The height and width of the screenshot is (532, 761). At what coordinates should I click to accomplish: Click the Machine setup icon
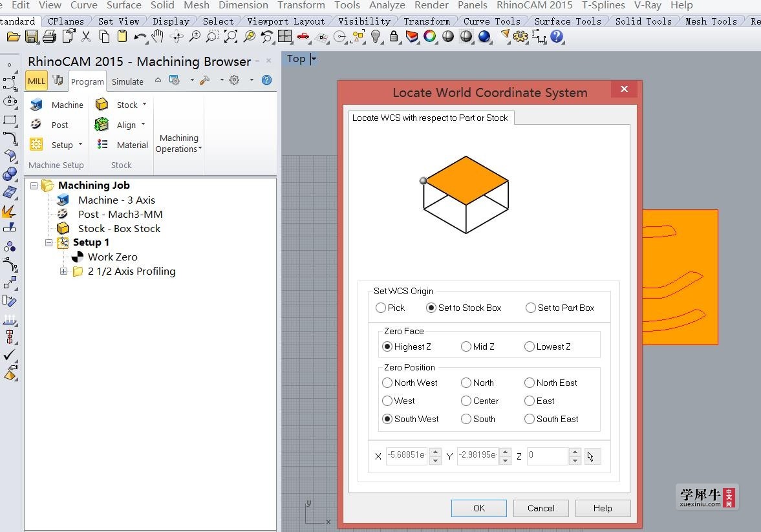click(36, 105)
